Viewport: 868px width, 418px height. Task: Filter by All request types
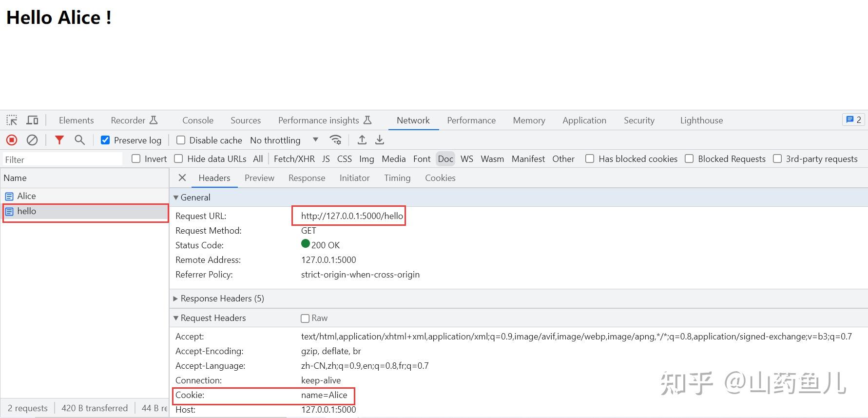[x=258, y=159]
